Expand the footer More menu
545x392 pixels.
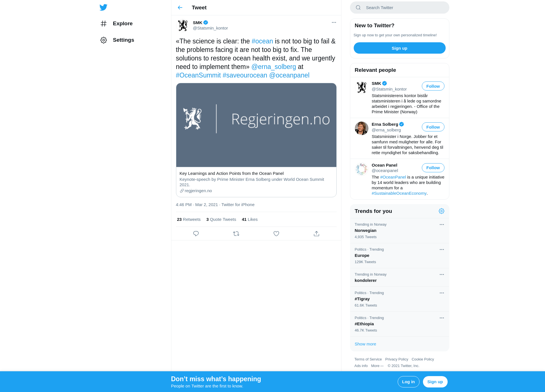377,366
